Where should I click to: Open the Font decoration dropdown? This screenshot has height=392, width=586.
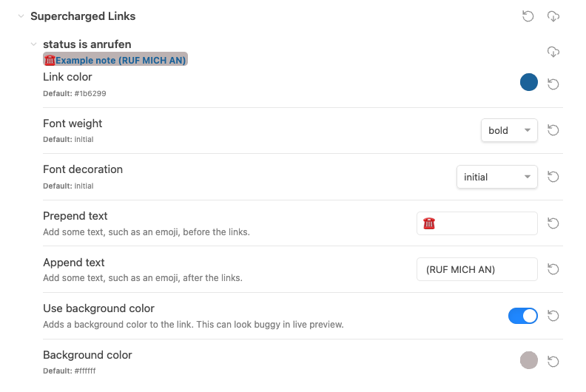pyautogui.click(x=496, y=177)
